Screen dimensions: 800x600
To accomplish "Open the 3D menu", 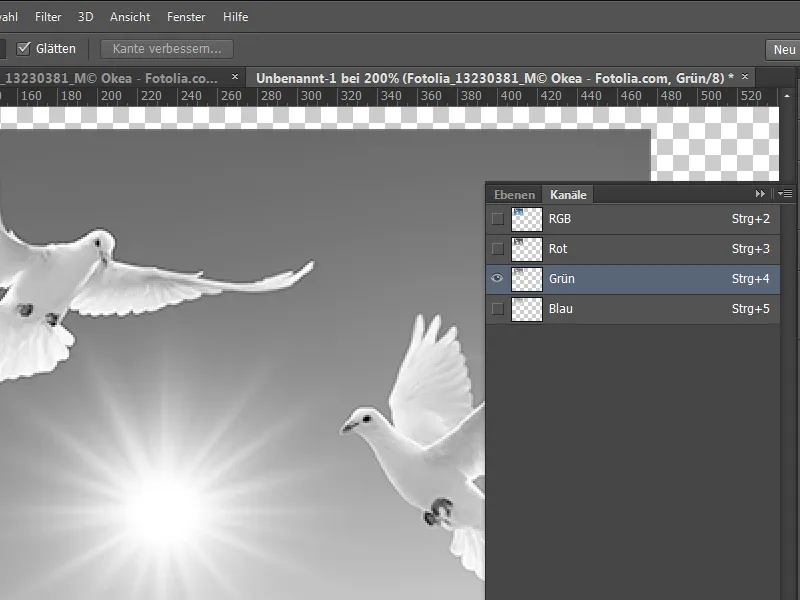I will [x=85, y=17].
